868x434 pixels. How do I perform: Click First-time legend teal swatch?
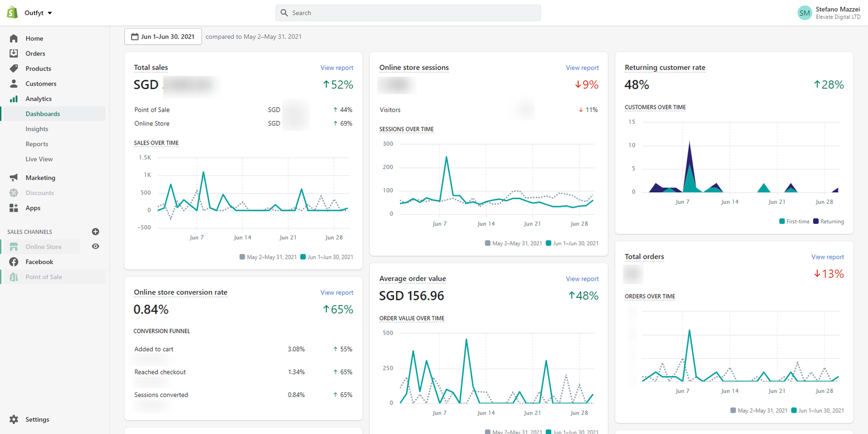[x=782, y=222]
